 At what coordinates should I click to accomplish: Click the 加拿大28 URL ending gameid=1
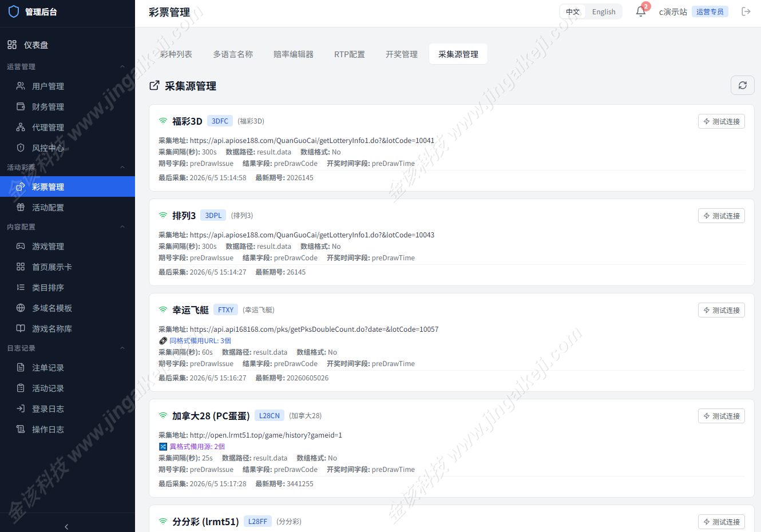click(x=266, y=435)
